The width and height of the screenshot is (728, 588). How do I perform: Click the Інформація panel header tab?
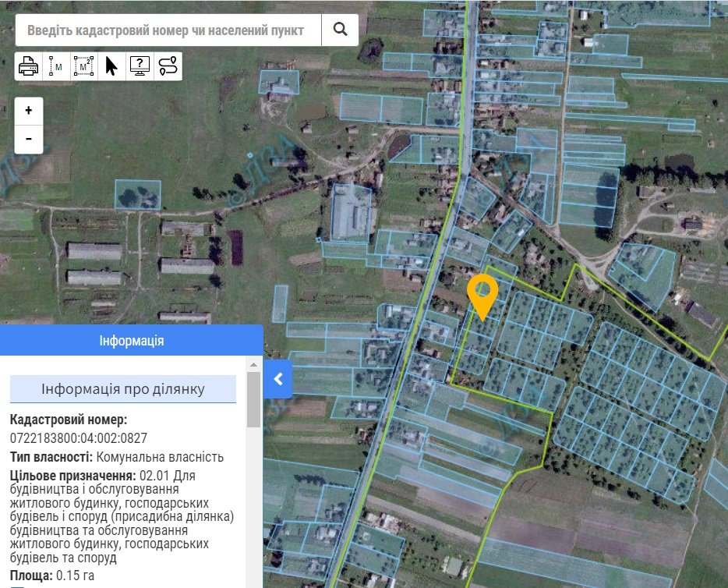131,341
